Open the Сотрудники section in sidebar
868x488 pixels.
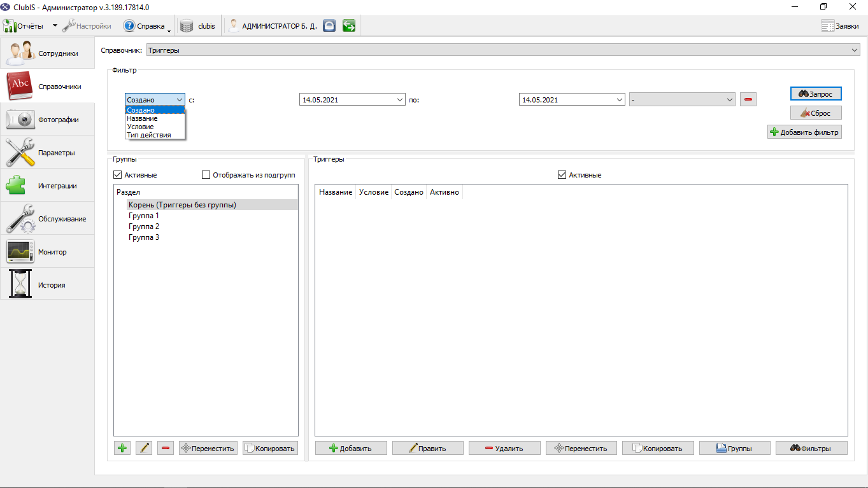[x=47, y=53]
